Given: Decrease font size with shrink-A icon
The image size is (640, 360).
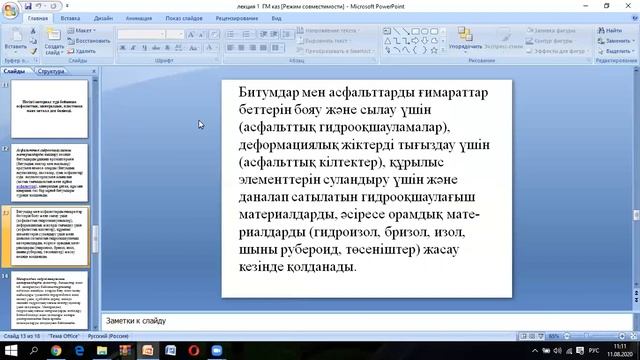Looking at the screenshot, I should (x=201, y=35).
